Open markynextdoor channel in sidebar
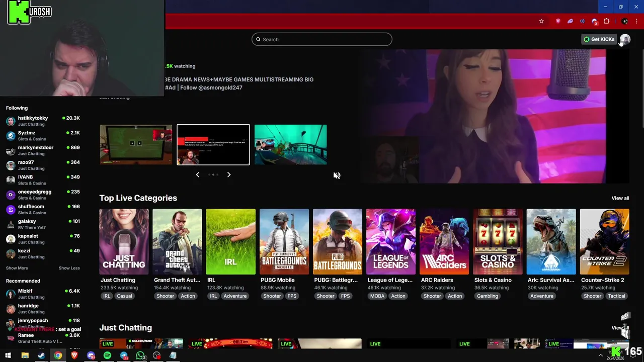The image size is (644, 362). 43,150
